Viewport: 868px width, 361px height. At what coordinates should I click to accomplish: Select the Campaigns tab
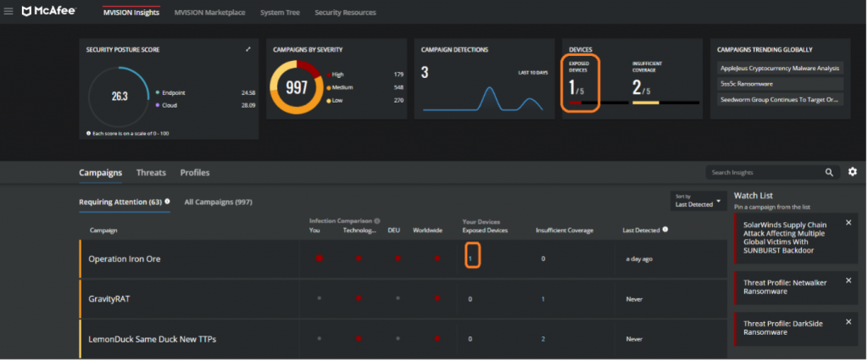point(100,173)
